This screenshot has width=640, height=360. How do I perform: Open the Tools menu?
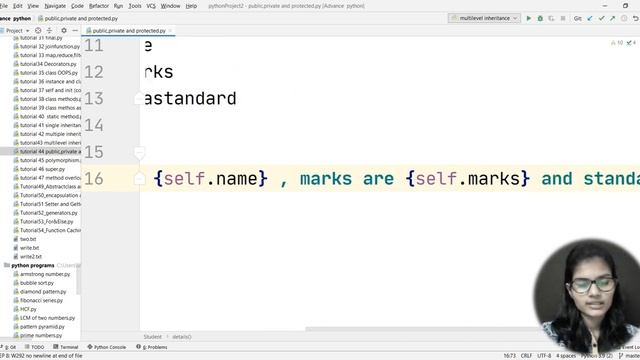(x=135, y=6)
